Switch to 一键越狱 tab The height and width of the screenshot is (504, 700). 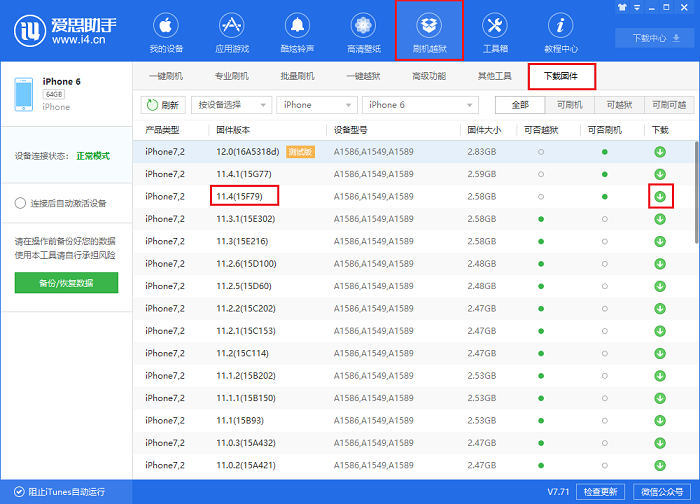click(x=363, y=76)
